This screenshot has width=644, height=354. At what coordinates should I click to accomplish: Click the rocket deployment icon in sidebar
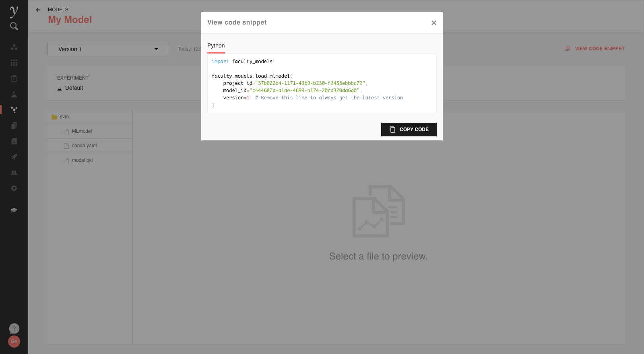(14, 157)
